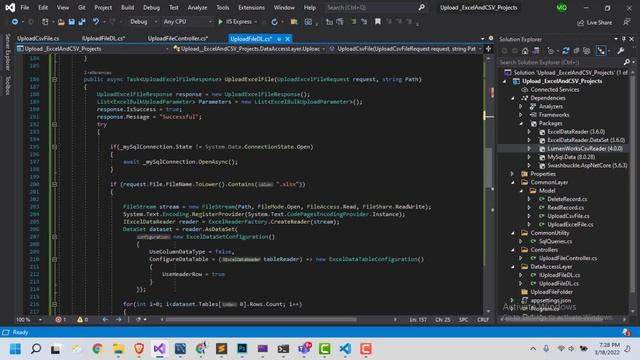Open the Windows Start menu

[x=15, y=349]
